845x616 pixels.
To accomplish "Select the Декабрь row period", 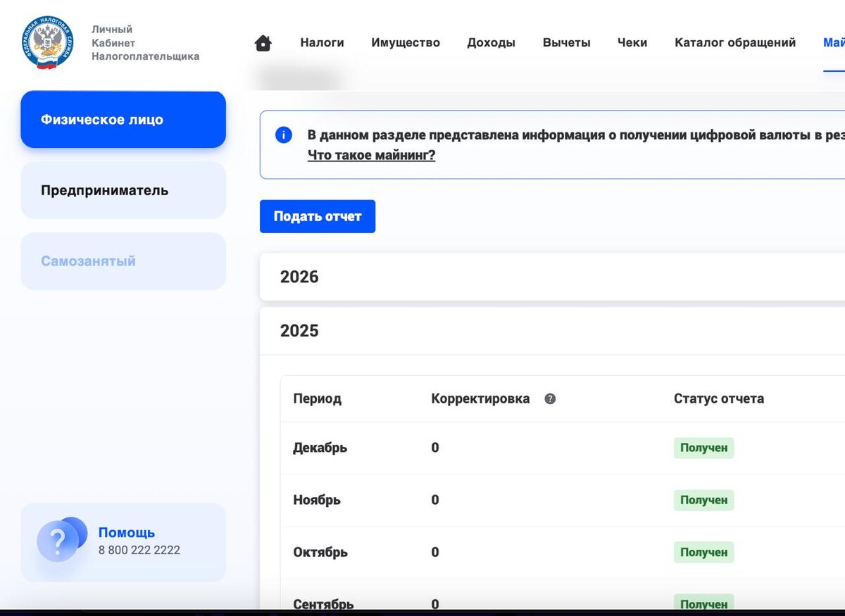I will [320, 448].
